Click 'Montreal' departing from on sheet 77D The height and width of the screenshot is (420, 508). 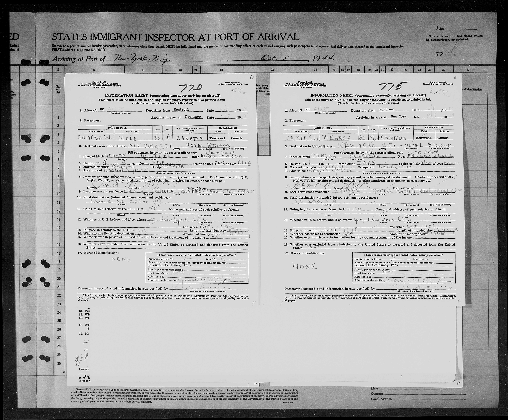pos(181,110)
